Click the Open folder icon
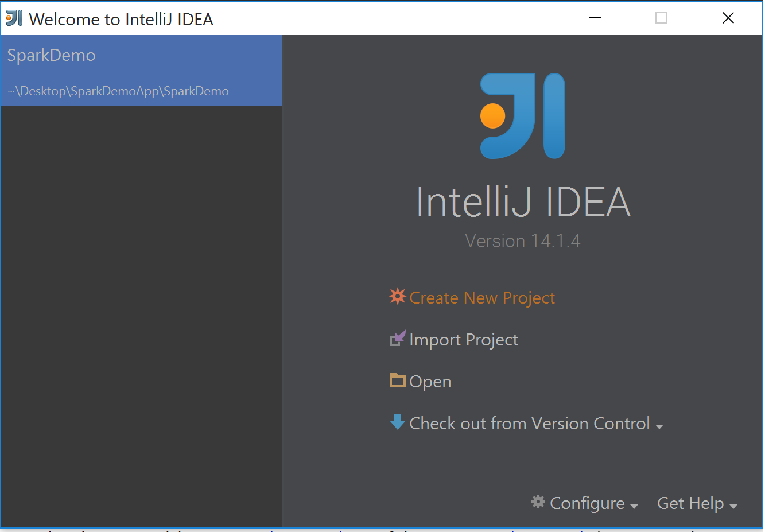The height and width of the screenshot is (532, 765). [x=397, y=380]
